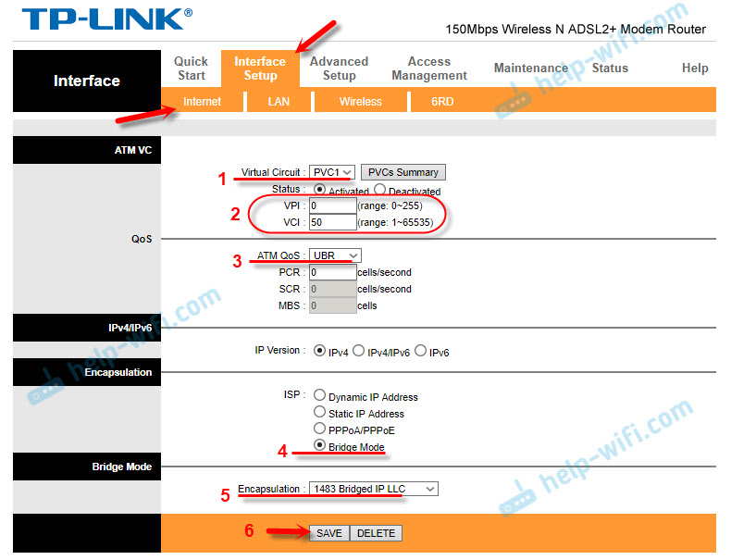
Task: Click the PCR cells/second field
Action: tap(333, 272)
